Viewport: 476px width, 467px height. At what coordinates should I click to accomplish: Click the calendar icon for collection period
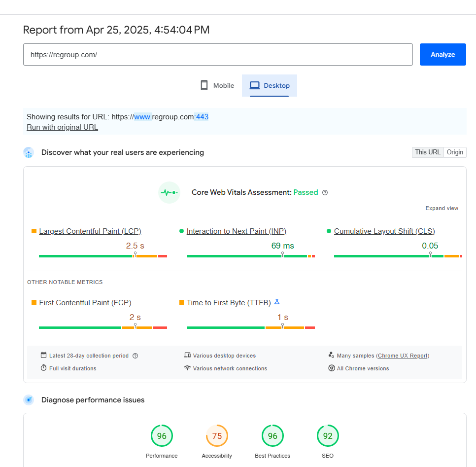[44, 355]
